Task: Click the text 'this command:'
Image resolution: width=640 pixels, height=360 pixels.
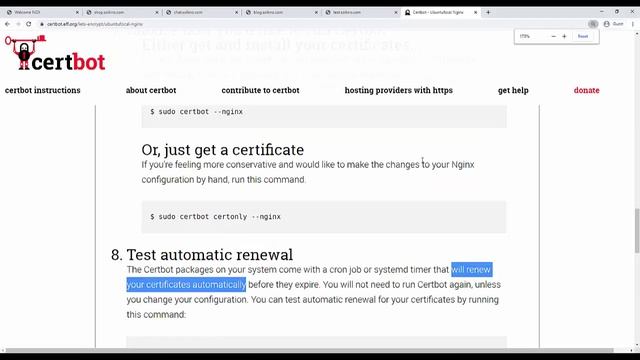Action: point(156,315)
